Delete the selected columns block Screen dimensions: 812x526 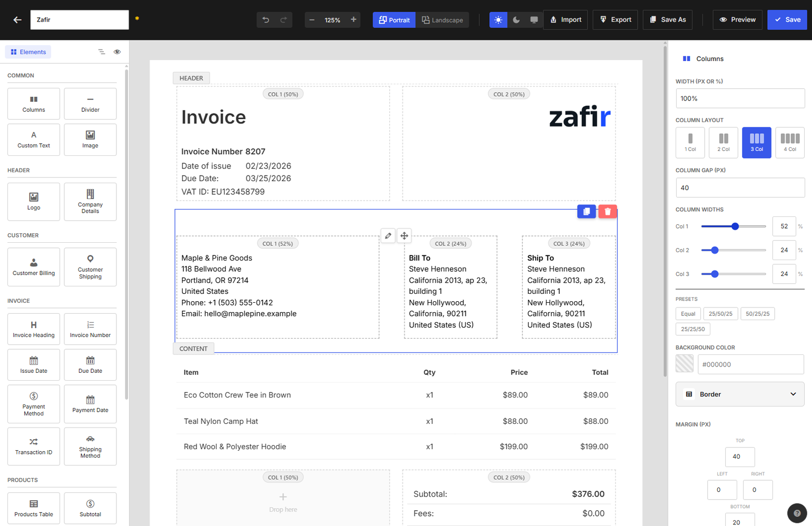(x=608, y=212)
